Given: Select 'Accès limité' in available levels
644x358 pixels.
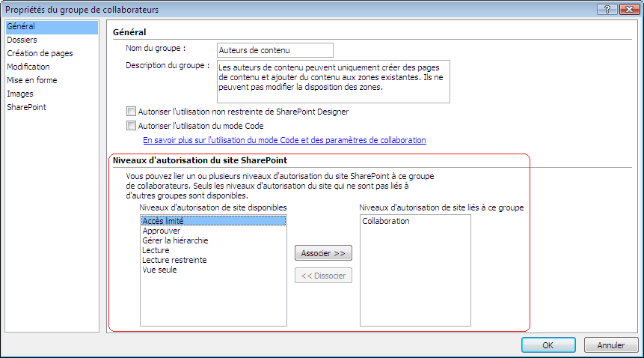Looking at the screenshot, I should 163,221.
